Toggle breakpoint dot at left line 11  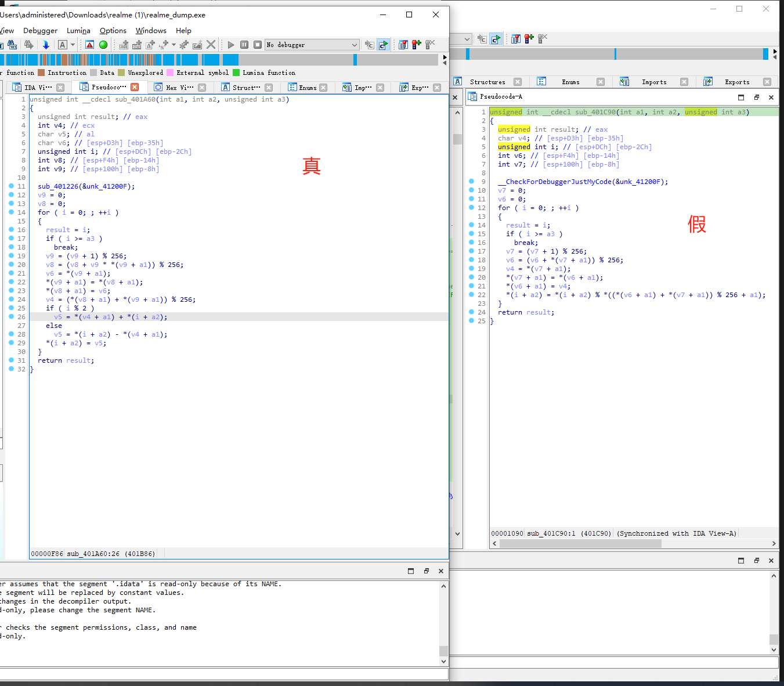tap(12, 186)
